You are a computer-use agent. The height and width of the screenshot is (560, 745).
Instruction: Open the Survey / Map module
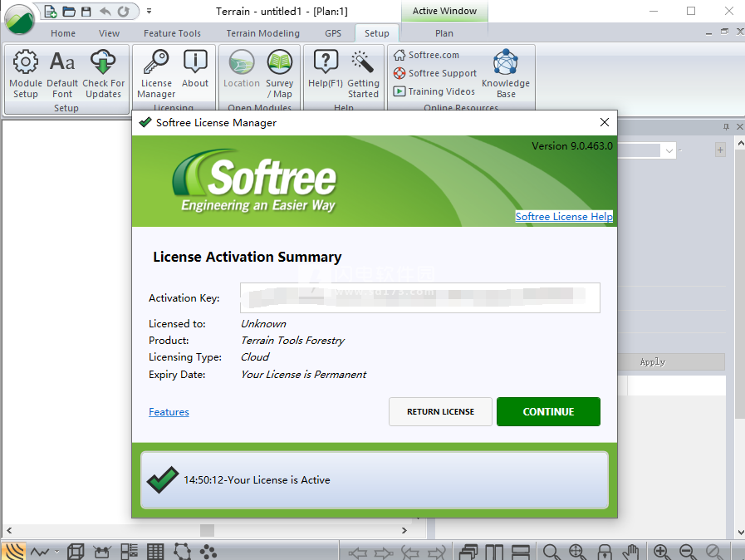(280, 74)
